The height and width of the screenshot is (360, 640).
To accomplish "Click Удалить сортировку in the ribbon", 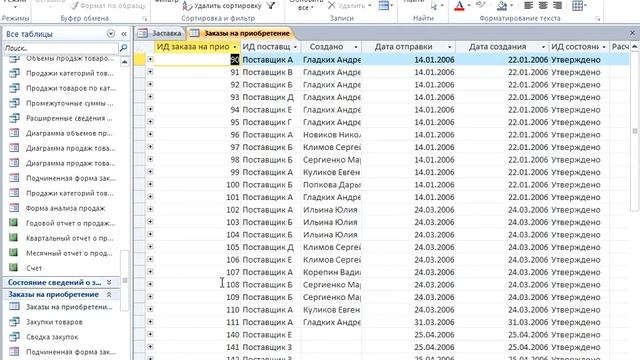I will 222,6.
